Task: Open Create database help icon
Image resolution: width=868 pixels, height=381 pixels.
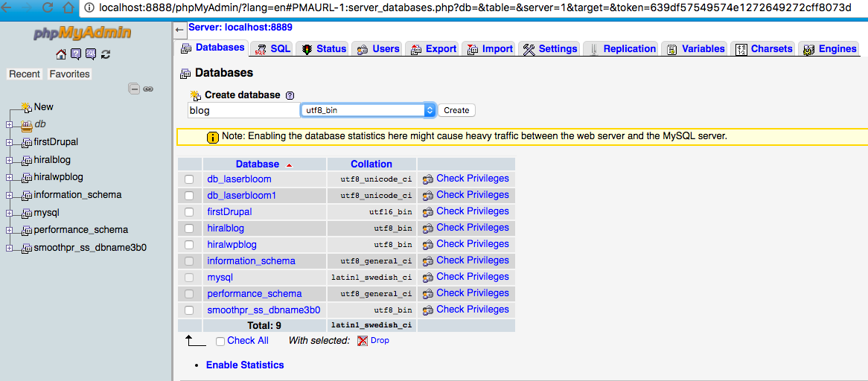Action: [289, 95]
